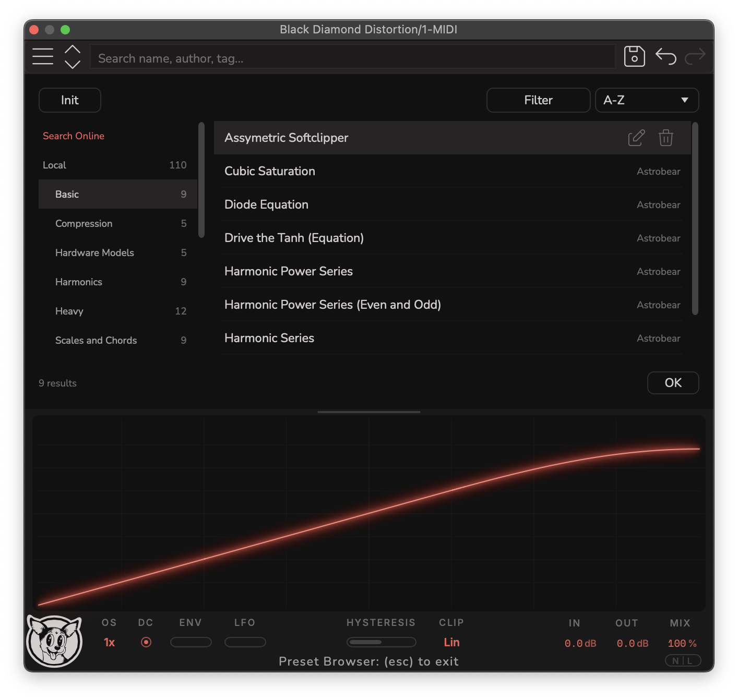738x700 pixels.
Task: Click the browser panel resize handle
Action: tap(369, 412)
